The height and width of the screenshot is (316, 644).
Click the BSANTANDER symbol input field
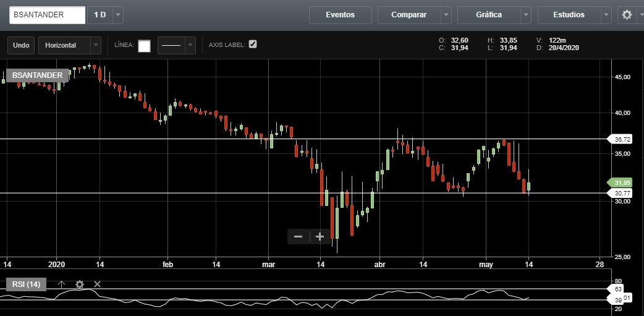click(47, 15)
